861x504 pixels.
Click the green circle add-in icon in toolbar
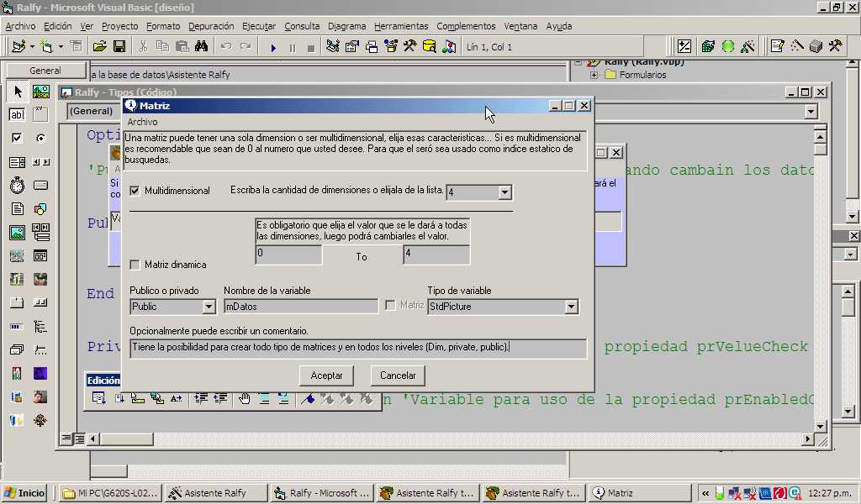727,46
